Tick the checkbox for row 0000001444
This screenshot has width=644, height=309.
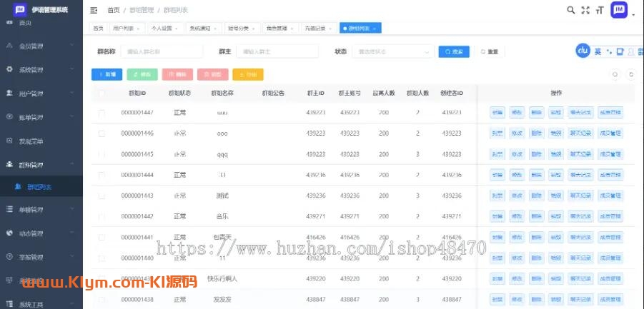(101, 175)
